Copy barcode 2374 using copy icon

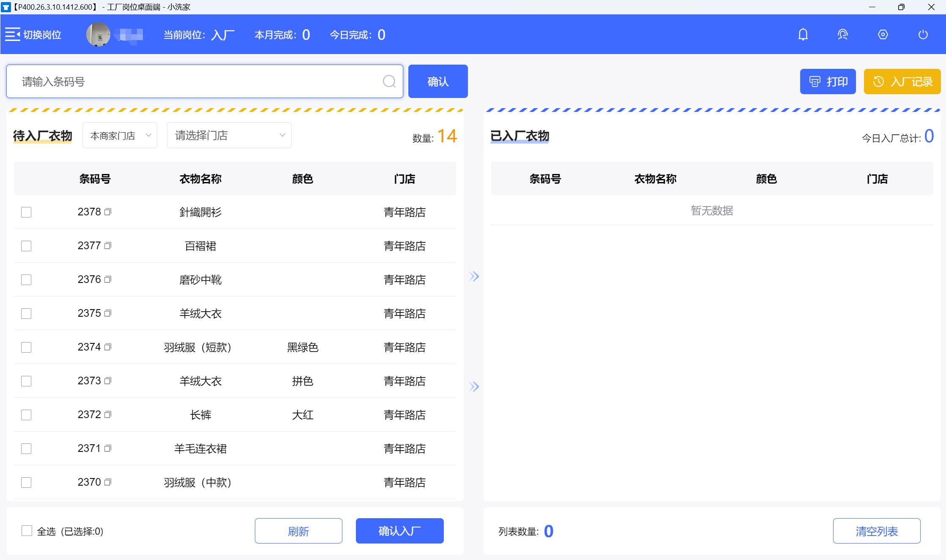(108, 347)
